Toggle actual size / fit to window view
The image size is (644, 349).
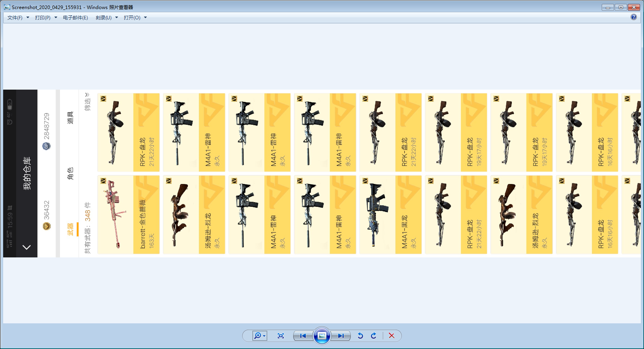click(281, 336)
